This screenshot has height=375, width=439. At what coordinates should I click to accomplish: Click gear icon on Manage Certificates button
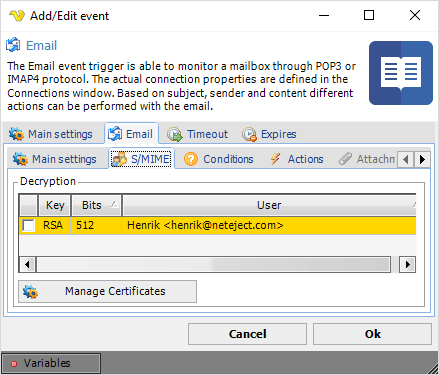pos(30,292)
